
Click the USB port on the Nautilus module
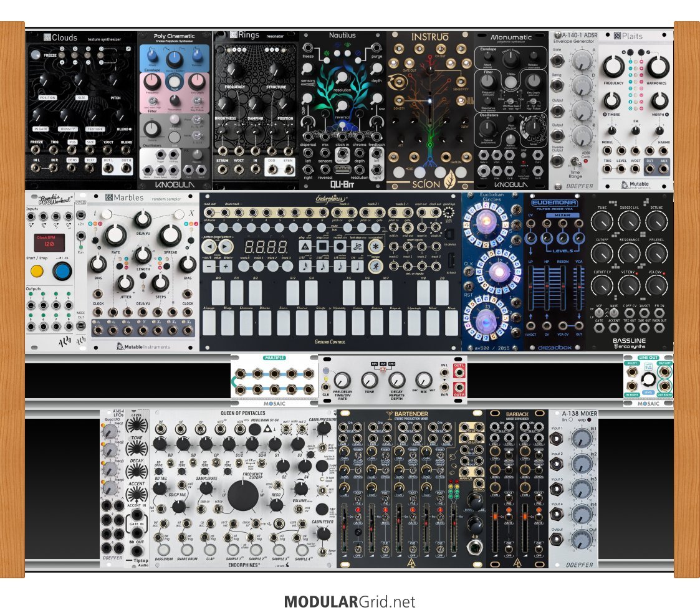click(342, 169)
